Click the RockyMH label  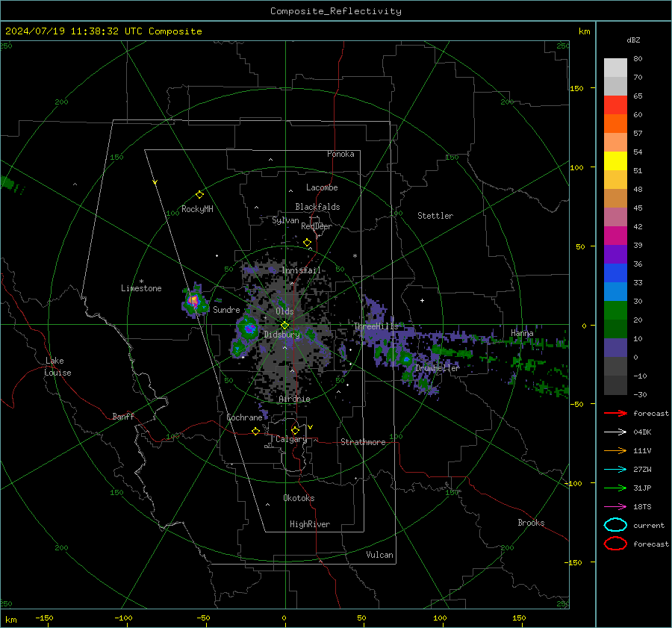[197, 209]
